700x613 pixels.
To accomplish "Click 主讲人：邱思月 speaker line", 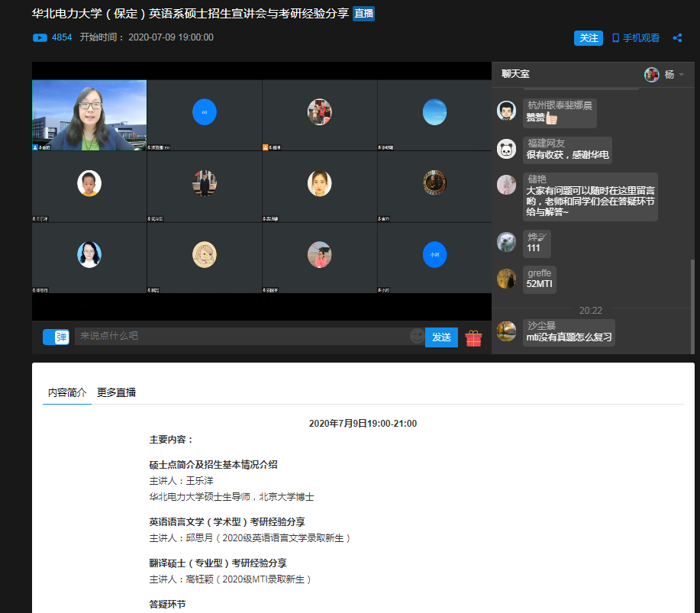I will tap(250, 538).
